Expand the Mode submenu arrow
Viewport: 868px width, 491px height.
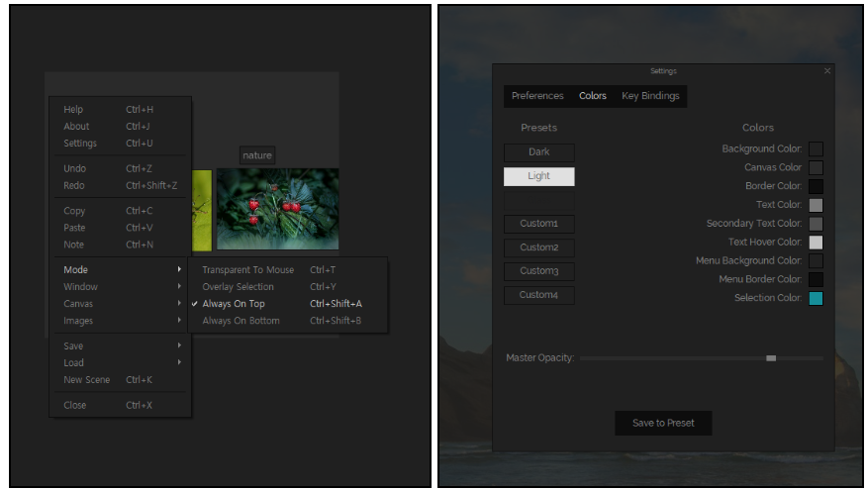click(179, 269)
